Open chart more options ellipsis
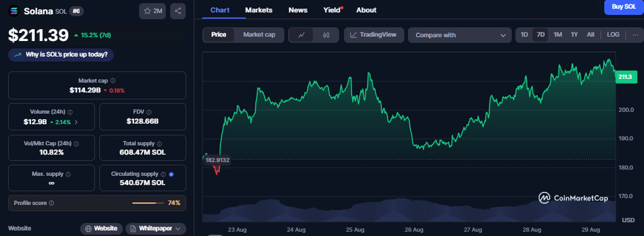 (x=635, y=35)
